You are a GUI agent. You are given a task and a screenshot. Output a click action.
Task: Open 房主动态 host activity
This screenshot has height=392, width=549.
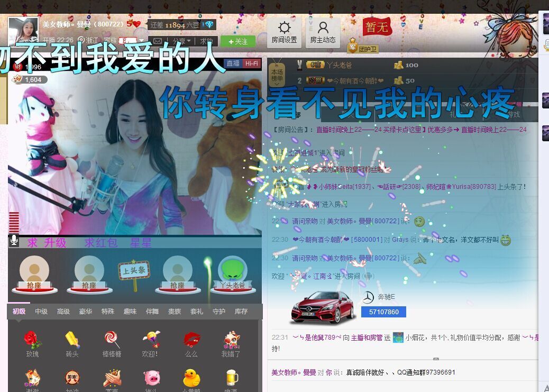[x=323, y=33]
